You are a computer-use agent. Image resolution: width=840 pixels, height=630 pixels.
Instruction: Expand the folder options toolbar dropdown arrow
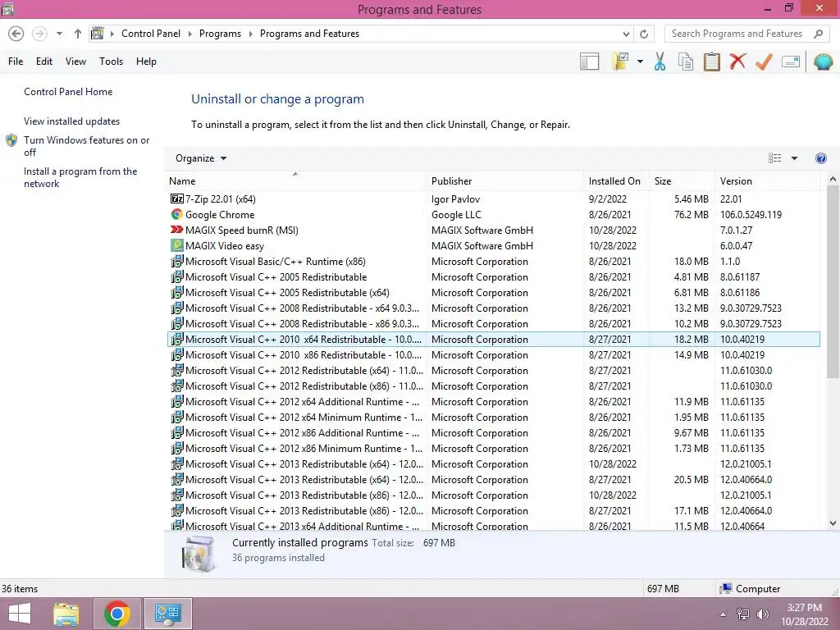pos(640,62)
